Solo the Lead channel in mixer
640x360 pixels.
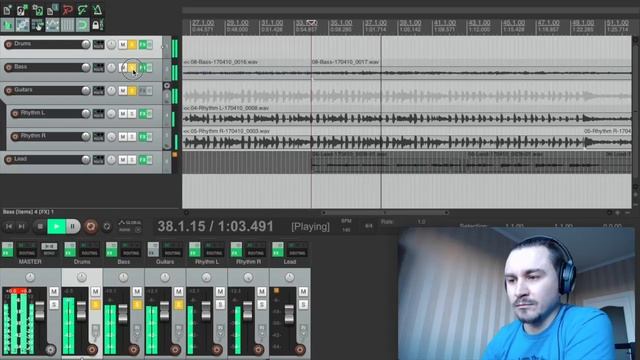[x=303, y=304]
